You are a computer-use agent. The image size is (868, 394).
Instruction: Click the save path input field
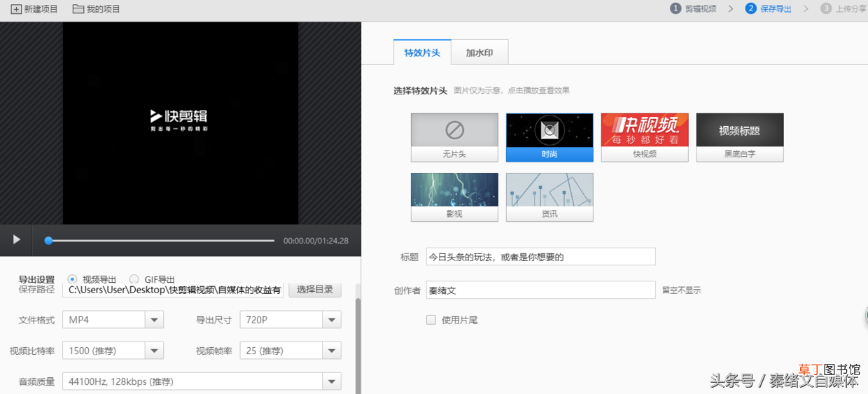pos(173,290)
